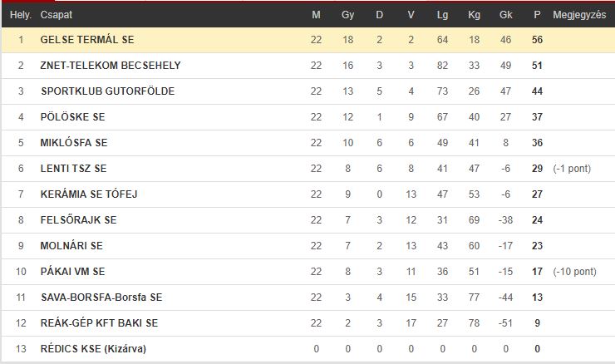Open LENTI TSZ SE team entry
The width and height of the screenshot is (615, 364).
coord(73,168)
